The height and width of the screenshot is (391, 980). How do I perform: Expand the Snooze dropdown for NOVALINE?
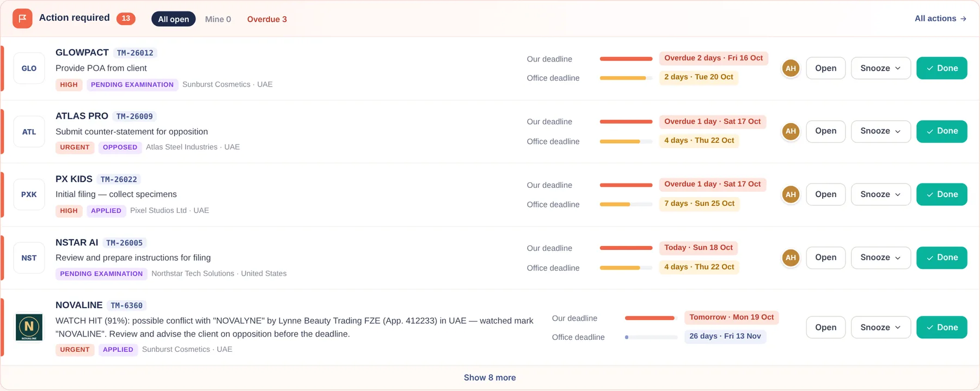point(880,327)
